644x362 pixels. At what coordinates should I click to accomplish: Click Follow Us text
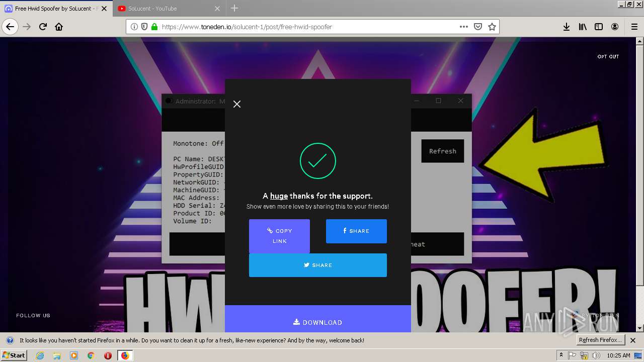(33, 316)
